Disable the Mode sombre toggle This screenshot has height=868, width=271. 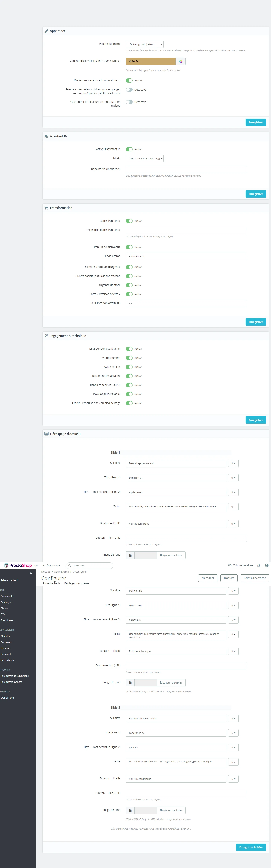129,81
